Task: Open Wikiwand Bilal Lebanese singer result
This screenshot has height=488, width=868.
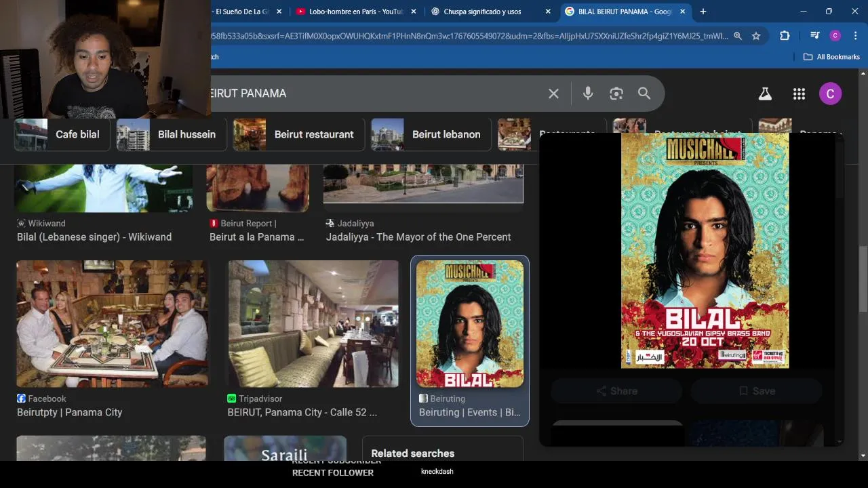Action: 94,237
